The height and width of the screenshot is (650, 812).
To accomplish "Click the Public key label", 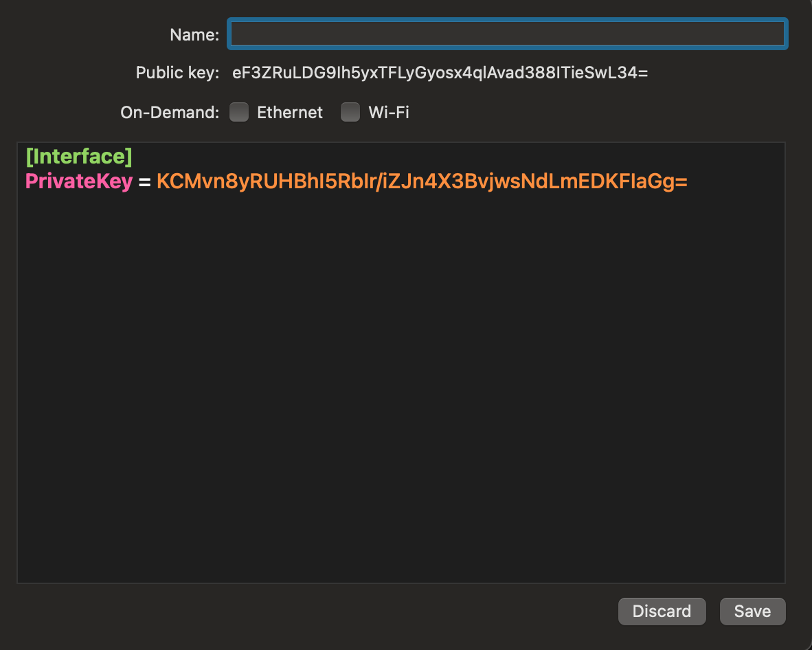I will pyautogui.click(x=177, y=72).
